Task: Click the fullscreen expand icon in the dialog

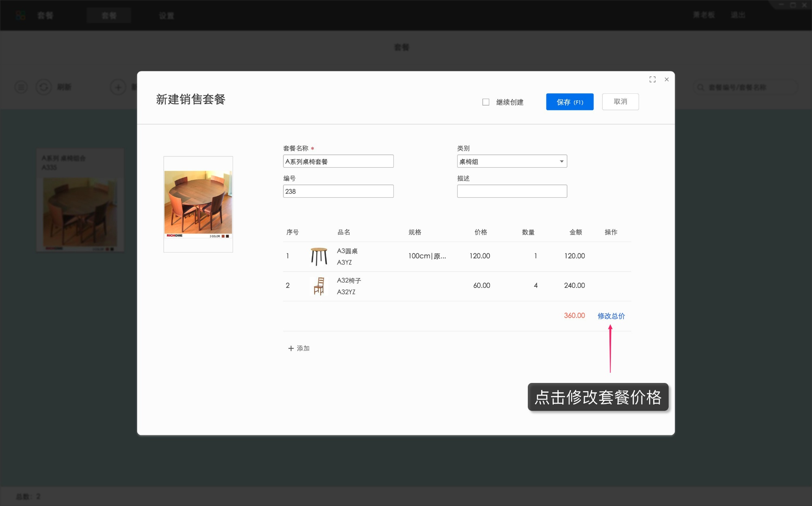Action: point(652,80)
